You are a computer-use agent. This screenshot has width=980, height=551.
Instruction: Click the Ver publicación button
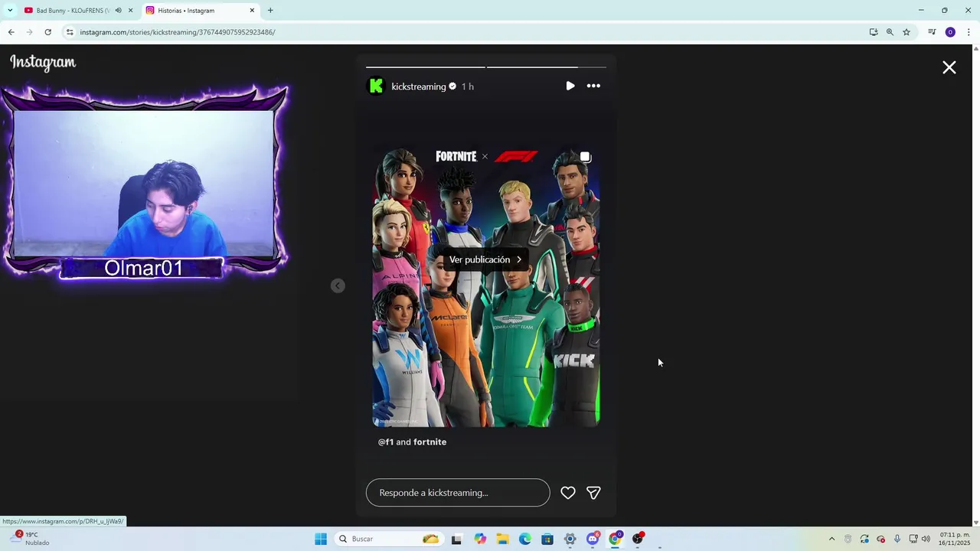point(485,259)
